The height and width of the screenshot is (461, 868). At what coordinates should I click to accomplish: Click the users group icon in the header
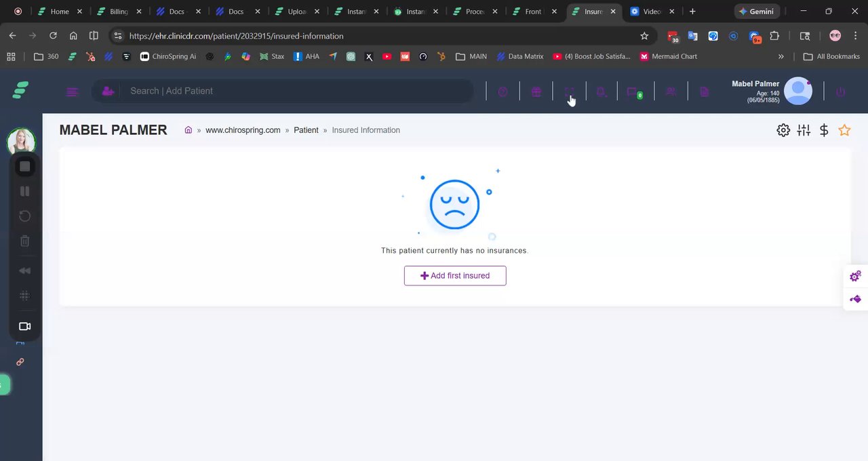coord(671,92)
